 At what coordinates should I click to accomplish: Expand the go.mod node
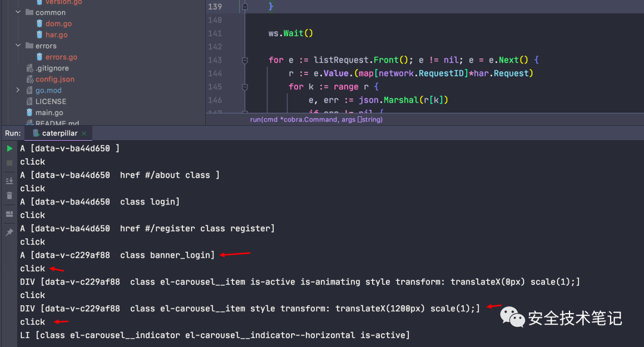coord(18,90)
